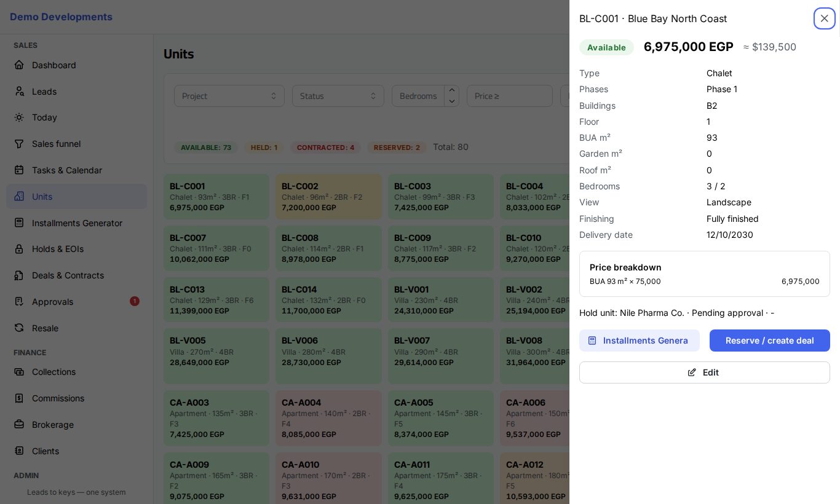840x504 pixels.
Task: Click the pencil icon on the Edit button
Action: [x=692, y=372]
